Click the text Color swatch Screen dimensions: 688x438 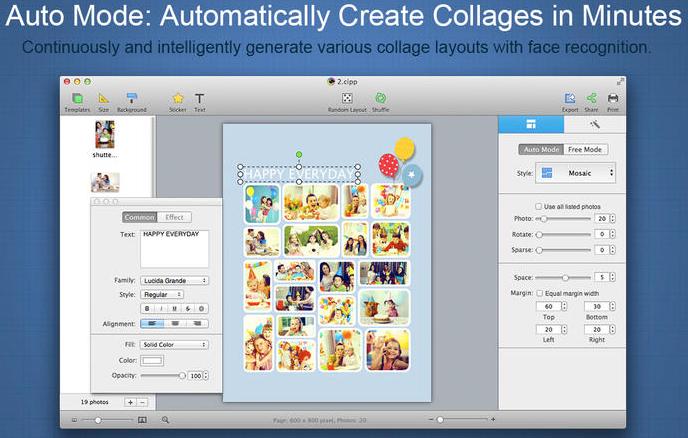[153, 360]
